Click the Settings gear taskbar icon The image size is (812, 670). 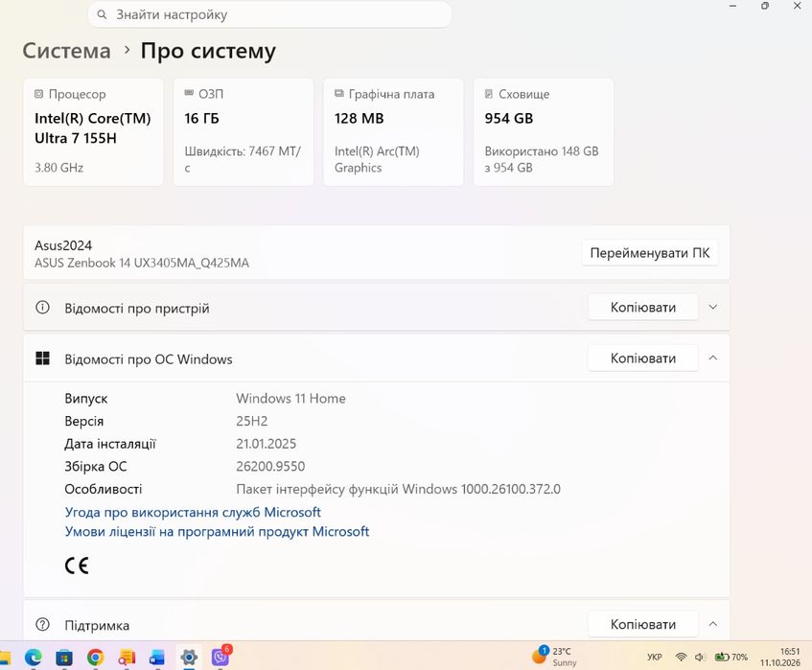tap(189, 657)
